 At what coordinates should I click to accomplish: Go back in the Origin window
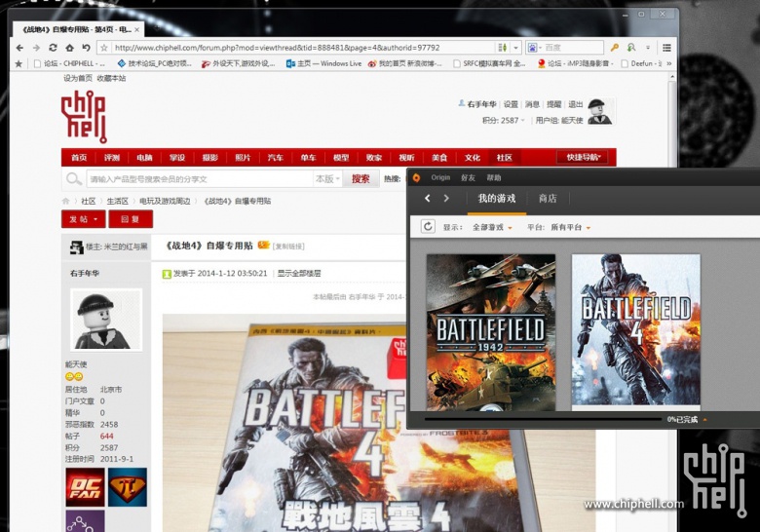pyautogui.click(x=428, y=198)
